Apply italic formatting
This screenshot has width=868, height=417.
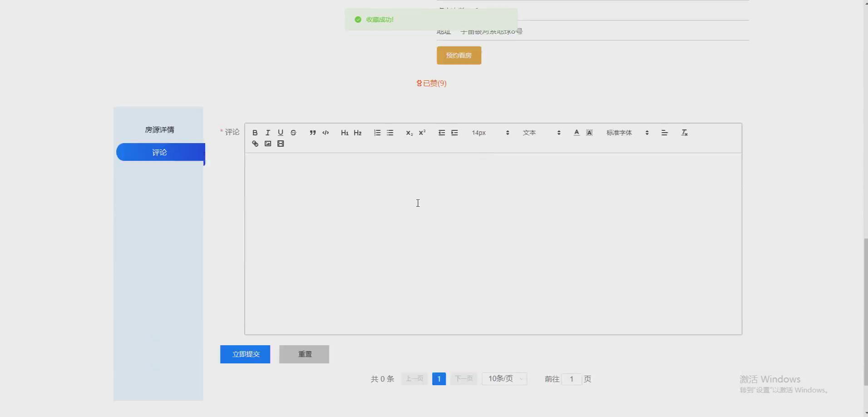(267, 132)
